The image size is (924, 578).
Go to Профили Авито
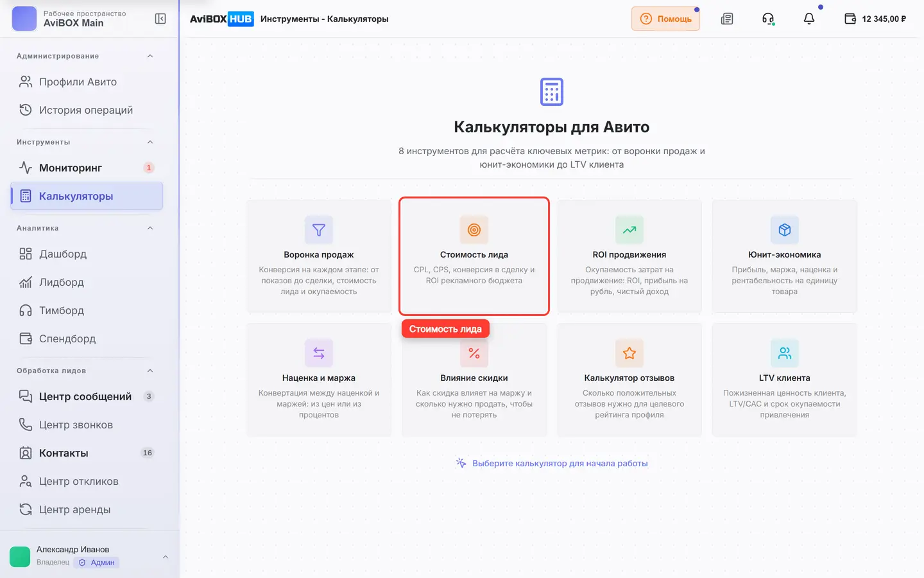click(x=87, y=82)
